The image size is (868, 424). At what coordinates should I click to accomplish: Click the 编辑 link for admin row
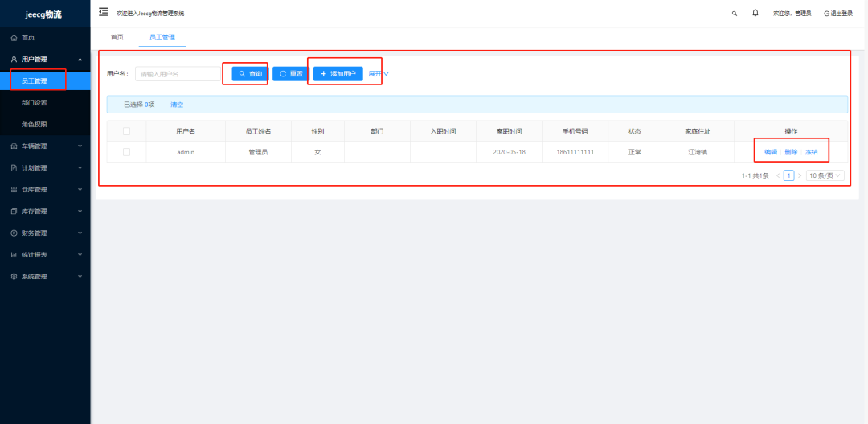pos(771,152)
